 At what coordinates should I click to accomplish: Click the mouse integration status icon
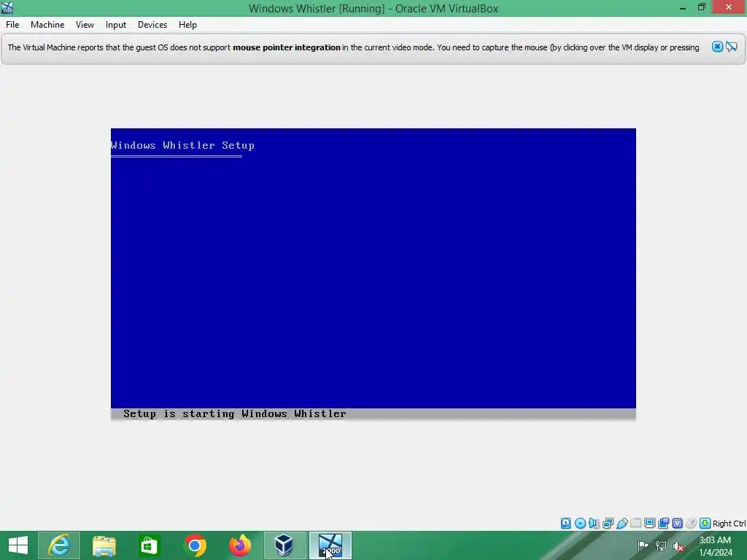click(691, 524)
